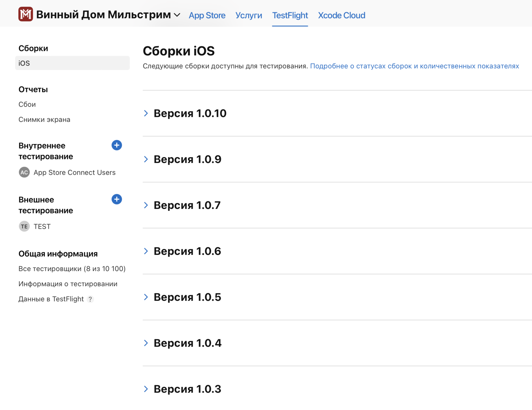Click the help question mark near Данные в TestFlight
The image size is (532, 410).
point(90,299)
